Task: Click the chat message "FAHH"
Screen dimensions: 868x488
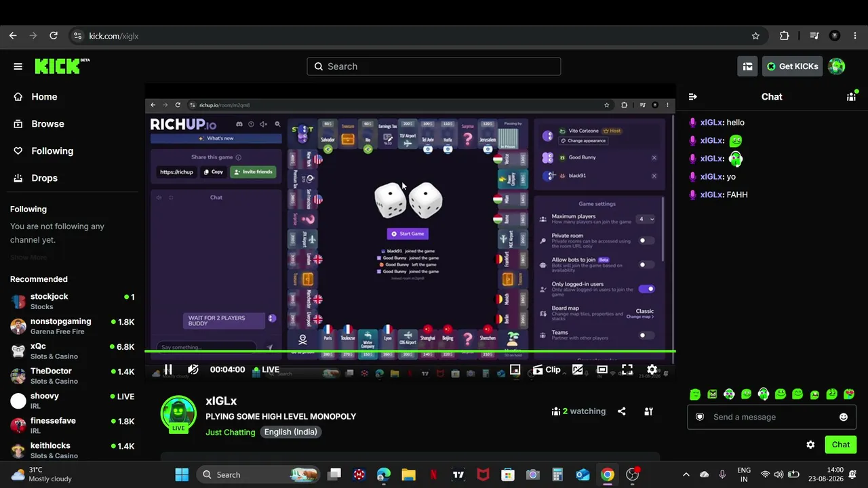Action: (x=737, y=195)
